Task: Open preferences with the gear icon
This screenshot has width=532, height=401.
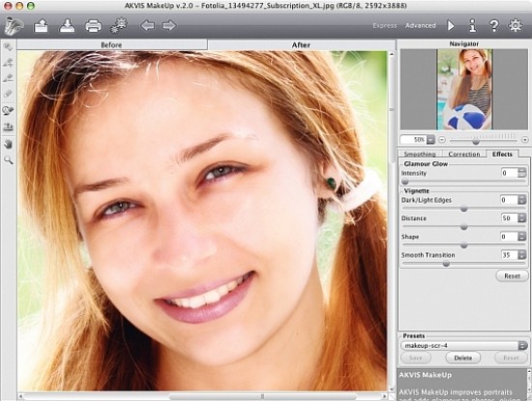Action: (516, 25)
